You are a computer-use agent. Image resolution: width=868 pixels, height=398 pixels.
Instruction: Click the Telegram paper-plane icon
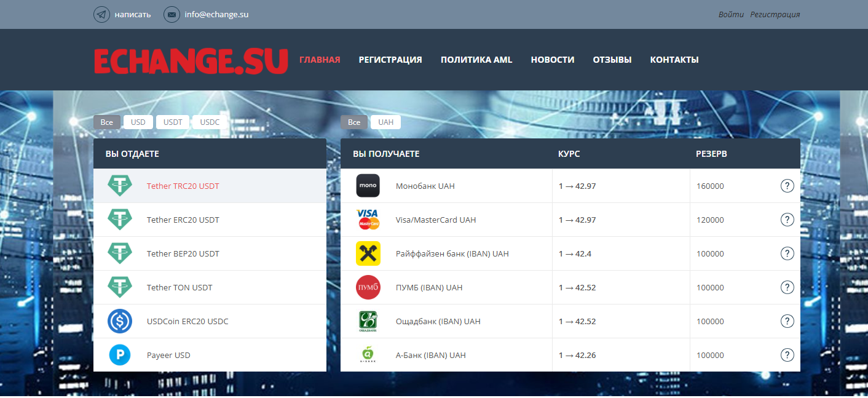pos(101,14)
